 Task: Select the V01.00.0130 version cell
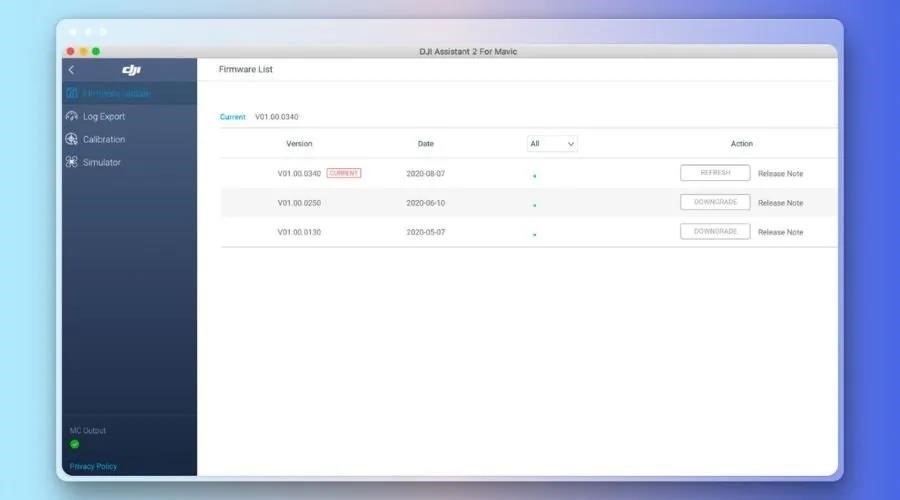pyautogui.click(x=299, y=232)
